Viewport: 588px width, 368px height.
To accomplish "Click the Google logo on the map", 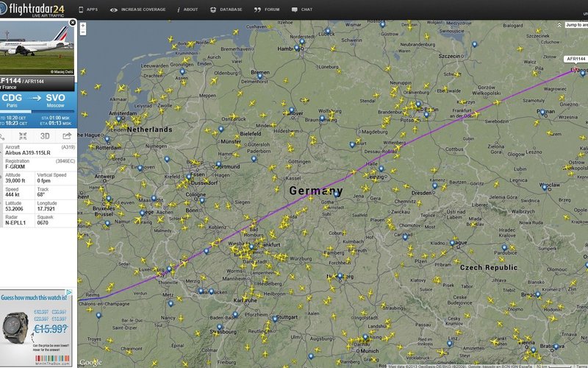I will (90, 362).
